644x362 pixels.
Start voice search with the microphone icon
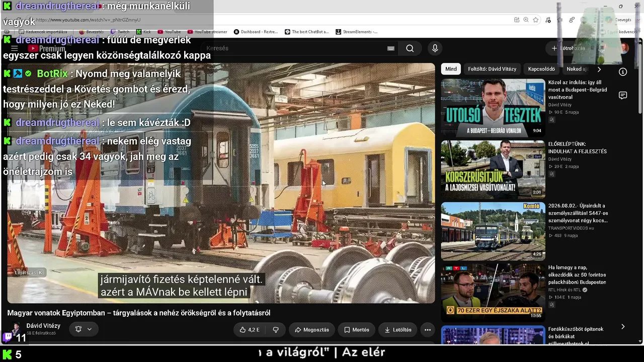pyautogui.click(x=435, y=48)
